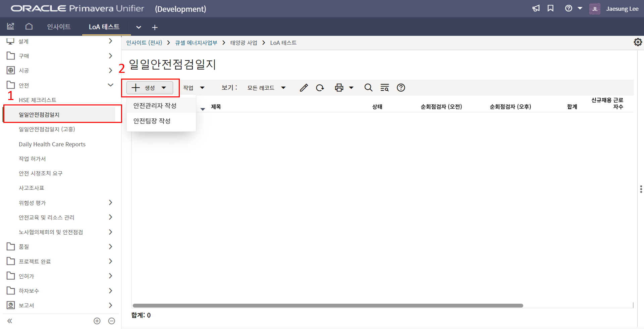Viewport: 644px width, 329px height.
Task: Choose 안전팀장 작성 menu option
Action: [152, 121]
